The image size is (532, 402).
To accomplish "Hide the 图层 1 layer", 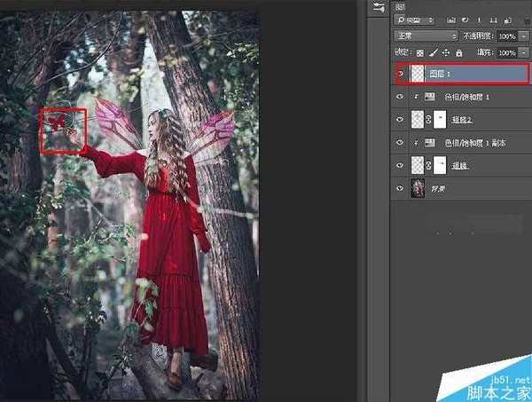I will click(400, 74).
